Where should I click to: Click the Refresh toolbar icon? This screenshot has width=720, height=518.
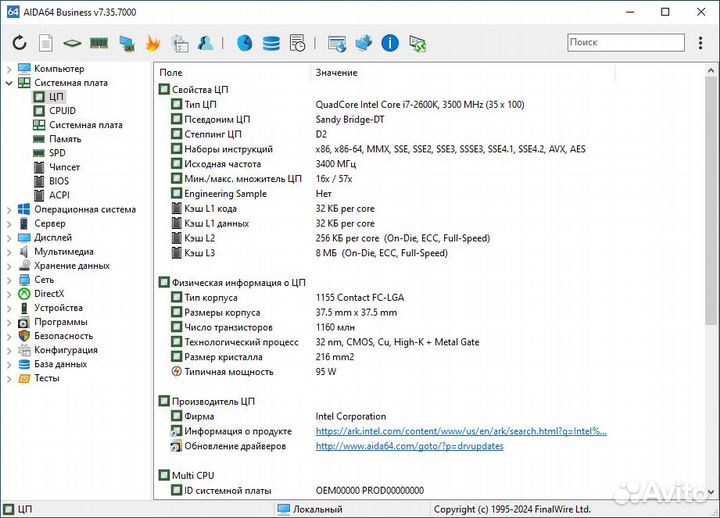tap(19, 43)
